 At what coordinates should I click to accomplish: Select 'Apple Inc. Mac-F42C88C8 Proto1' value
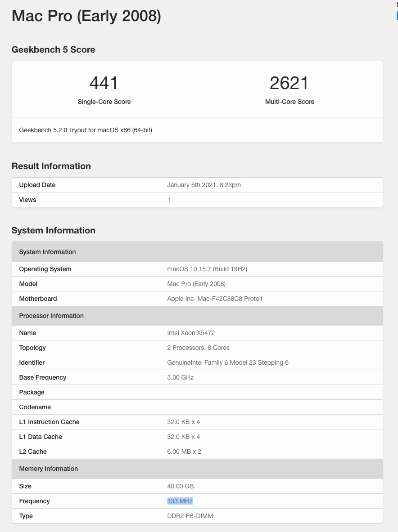click(x=215, y=299)
